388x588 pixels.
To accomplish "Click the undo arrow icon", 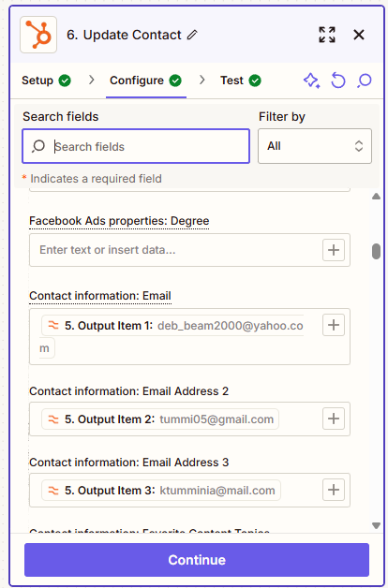I will pyautogui.click(x=338, y=81).
